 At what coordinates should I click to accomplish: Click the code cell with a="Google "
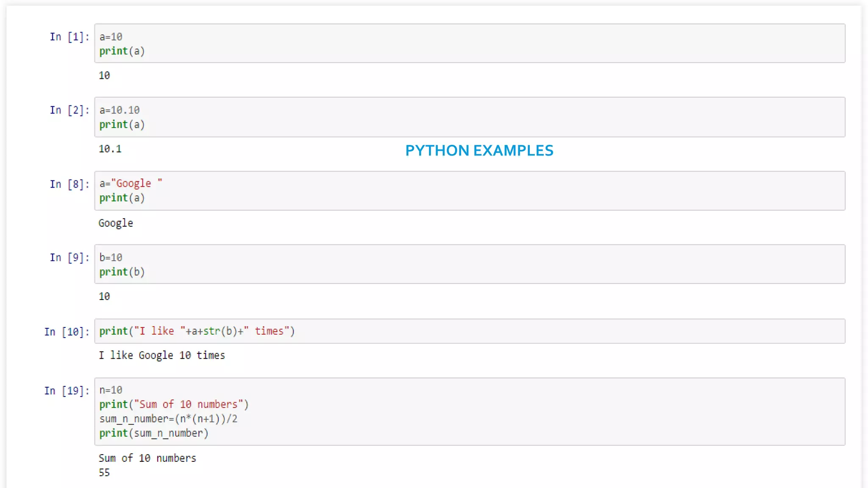470,191
